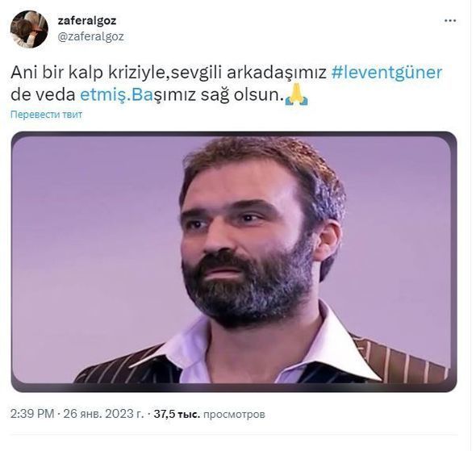Follow the blue etmiş.Ba link
The width and height of the screenshot is (476, 451).
(x=116, y=95)
